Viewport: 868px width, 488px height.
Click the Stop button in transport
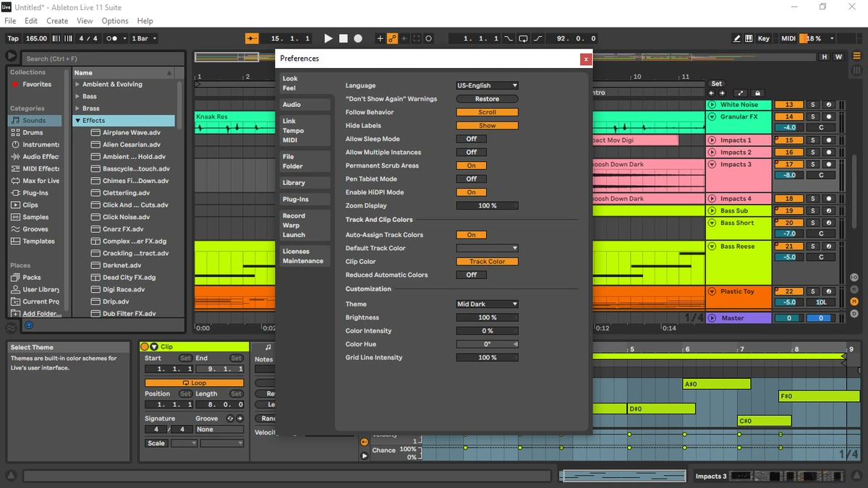click(x=344, y=38)
